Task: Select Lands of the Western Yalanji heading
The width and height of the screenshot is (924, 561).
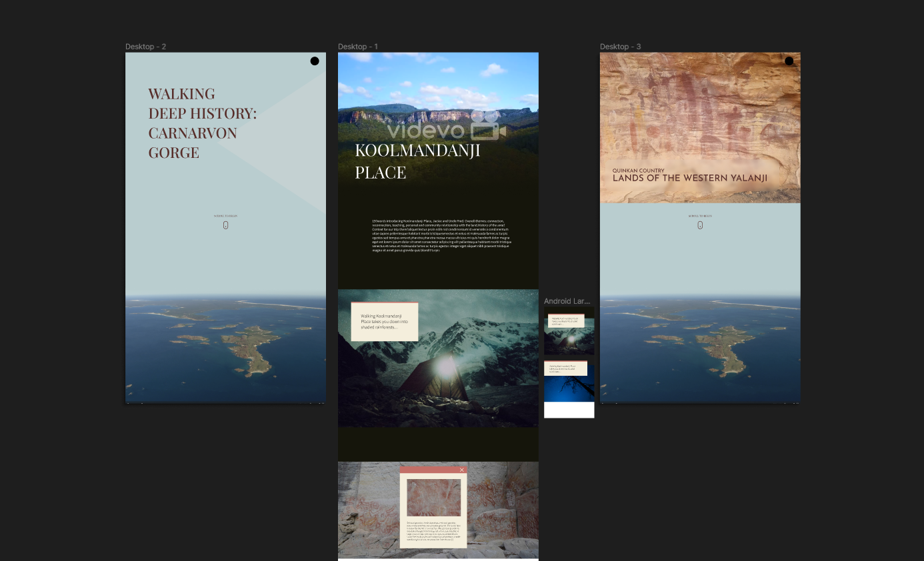Action: pyautogui.click(x=690, y=178)
